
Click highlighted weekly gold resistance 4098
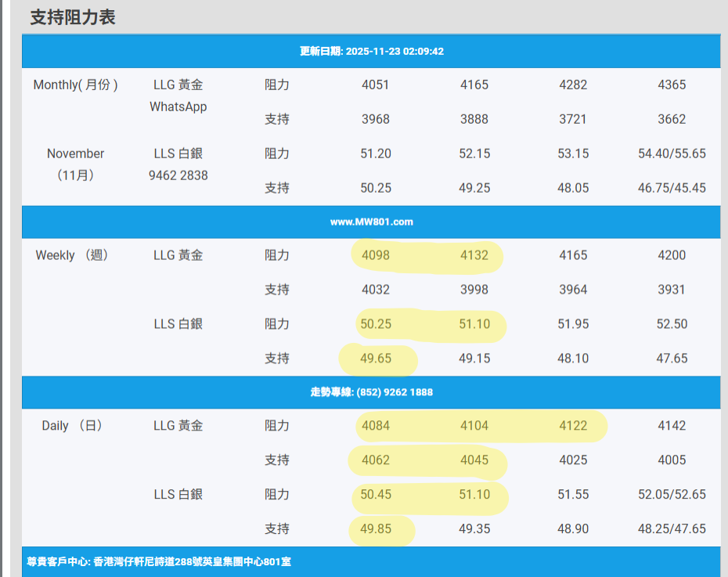pos(376,255)
